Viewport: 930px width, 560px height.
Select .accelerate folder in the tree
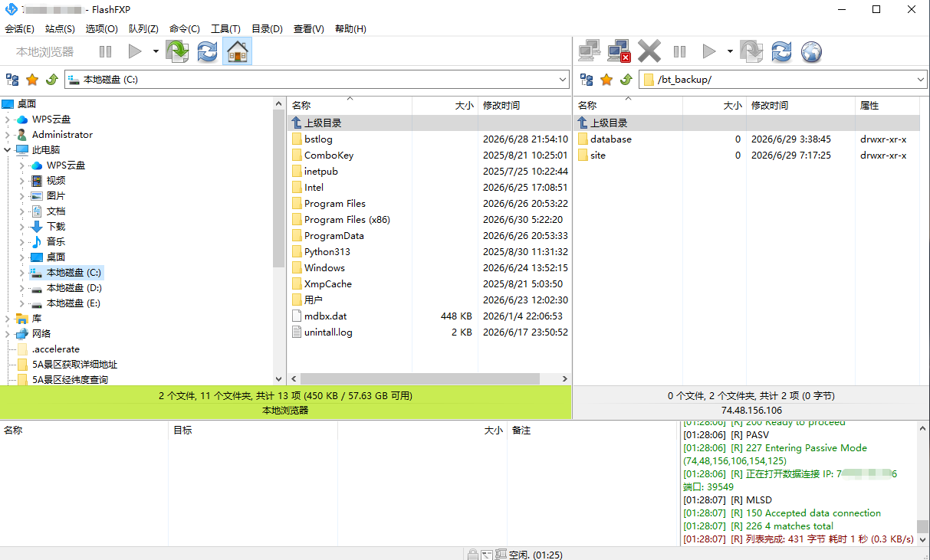[x=56, y=349]
